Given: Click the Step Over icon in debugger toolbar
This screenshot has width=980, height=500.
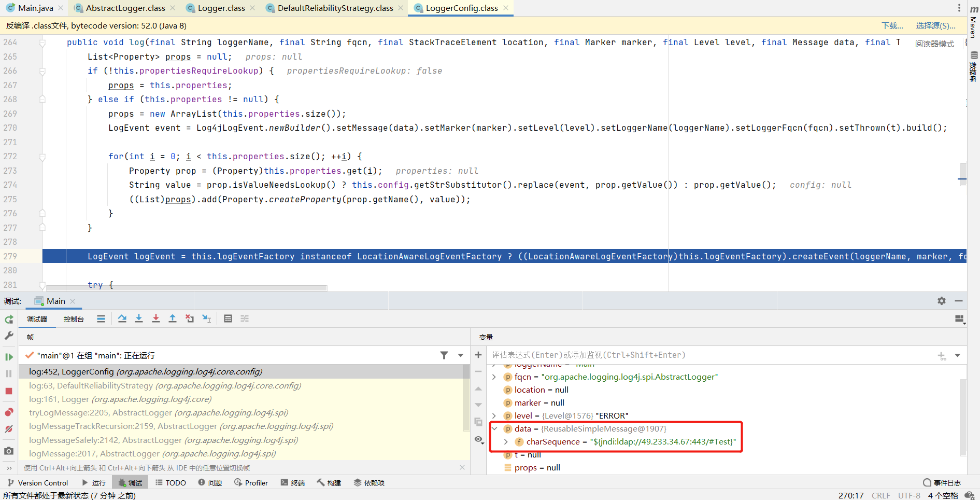Looking at the screenshot, I should pos(122,318).
